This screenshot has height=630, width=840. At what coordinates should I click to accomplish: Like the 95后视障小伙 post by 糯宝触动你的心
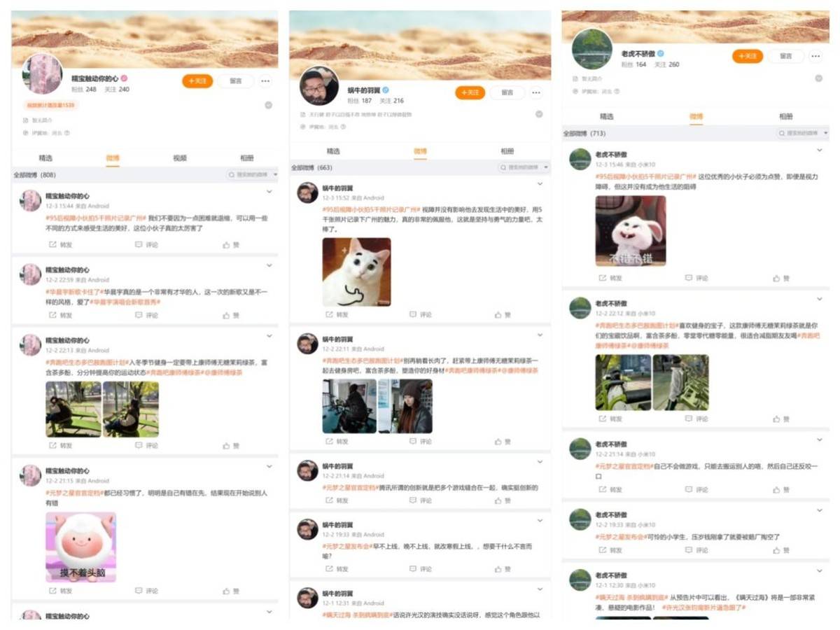(231, 245)
